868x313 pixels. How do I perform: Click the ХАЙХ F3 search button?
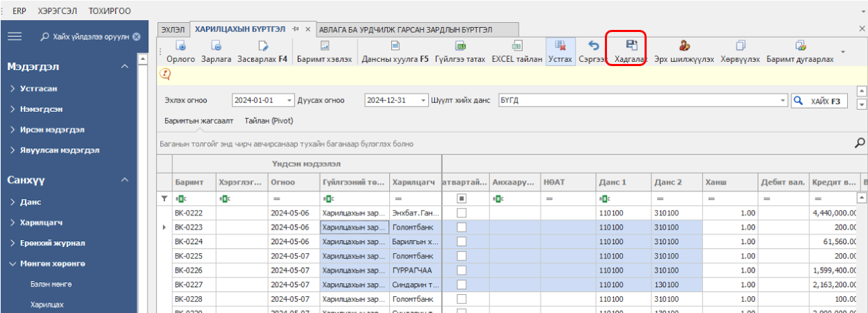[x=820, y=101]
